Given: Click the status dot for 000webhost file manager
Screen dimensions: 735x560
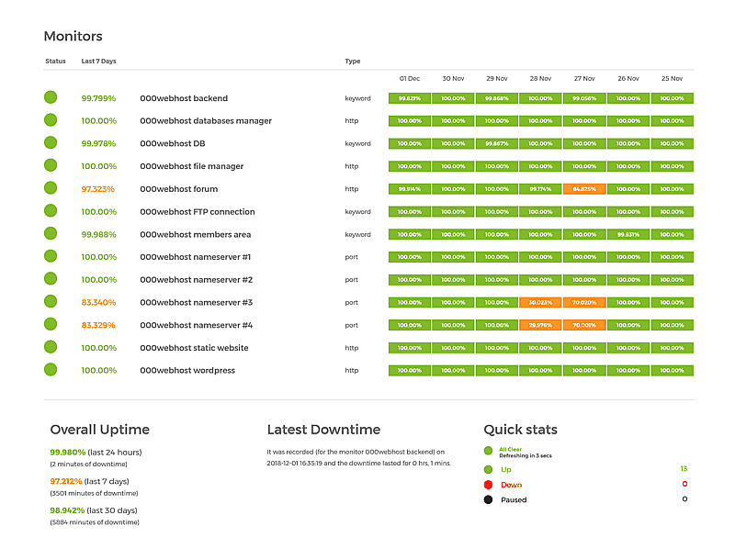Looking at the screenshot, I should 51,165.
